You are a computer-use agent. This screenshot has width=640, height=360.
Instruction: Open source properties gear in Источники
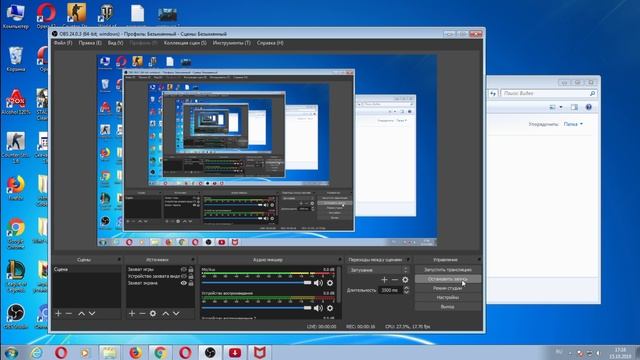pyautogui.click(x=153, y=313)
